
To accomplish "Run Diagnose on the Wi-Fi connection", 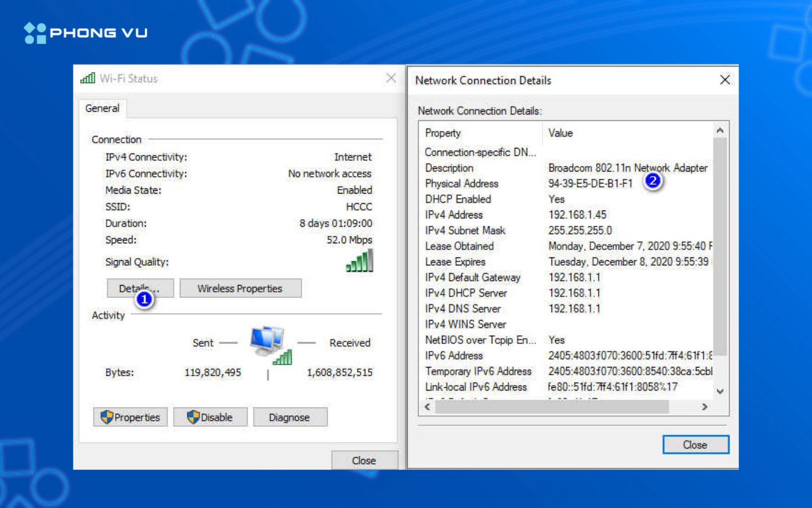I will coord(290,417).
